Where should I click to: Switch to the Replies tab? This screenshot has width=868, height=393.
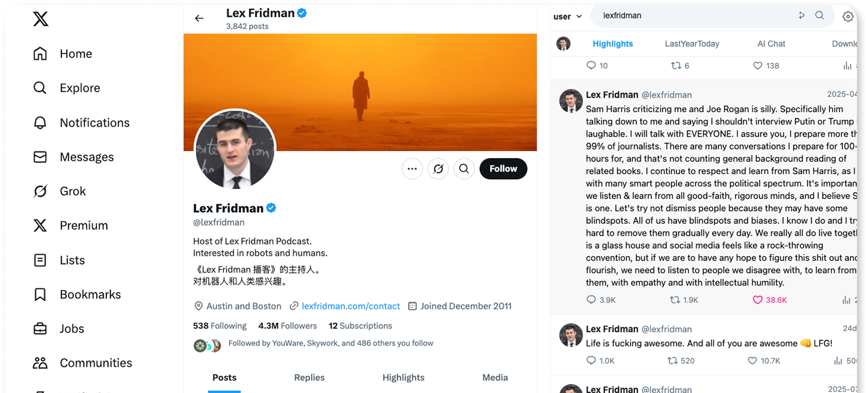309,378
